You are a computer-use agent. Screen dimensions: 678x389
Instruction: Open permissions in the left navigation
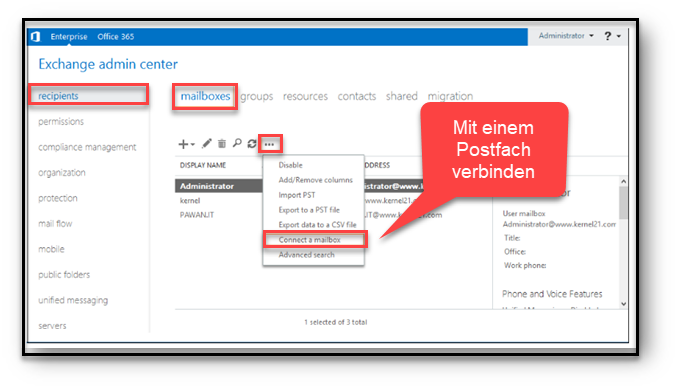point(61,121)
